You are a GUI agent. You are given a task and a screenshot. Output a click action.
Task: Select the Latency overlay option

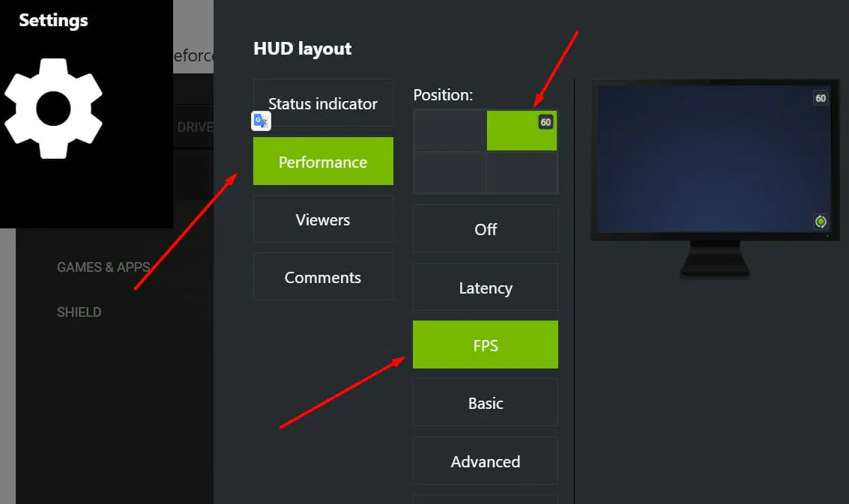[x=486, y=288]
